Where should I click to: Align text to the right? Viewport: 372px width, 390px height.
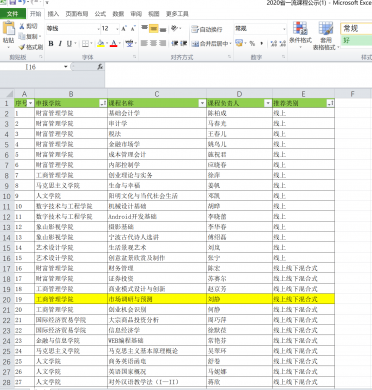pos(163,43)
